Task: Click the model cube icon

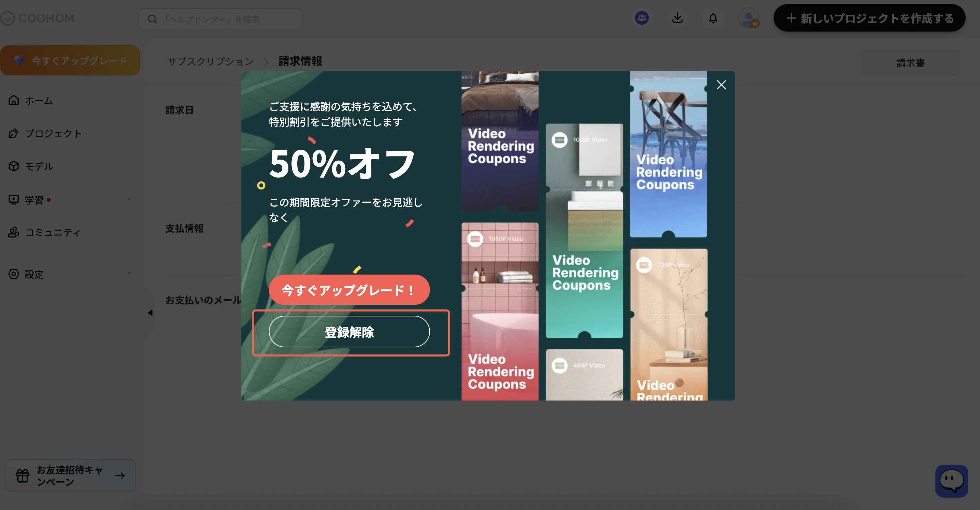Action: click(14, 166)
